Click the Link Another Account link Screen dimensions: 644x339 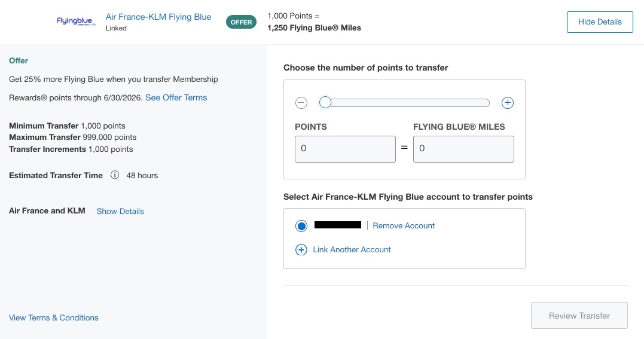(x=352, y=249)
